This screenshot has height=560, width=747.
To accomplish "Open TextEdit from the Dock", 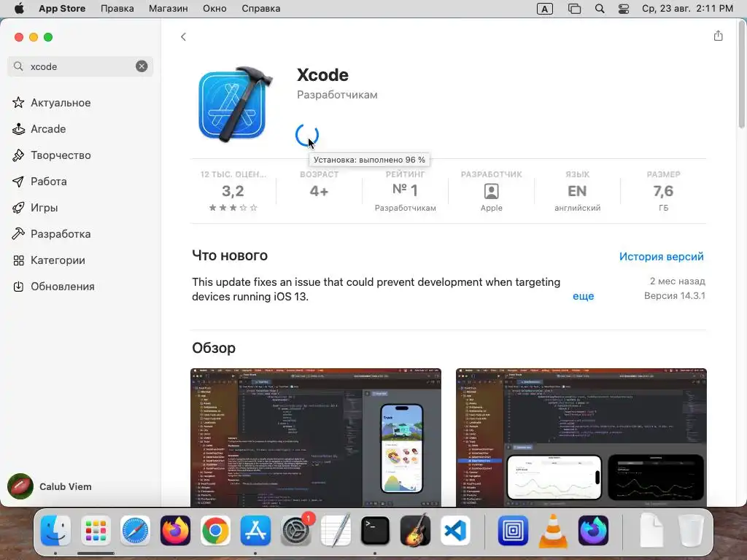I will (336, 530).
